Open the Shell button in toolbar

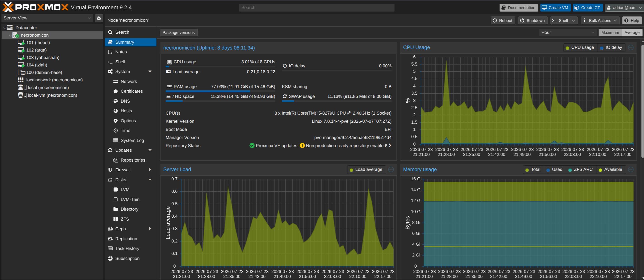560,21
